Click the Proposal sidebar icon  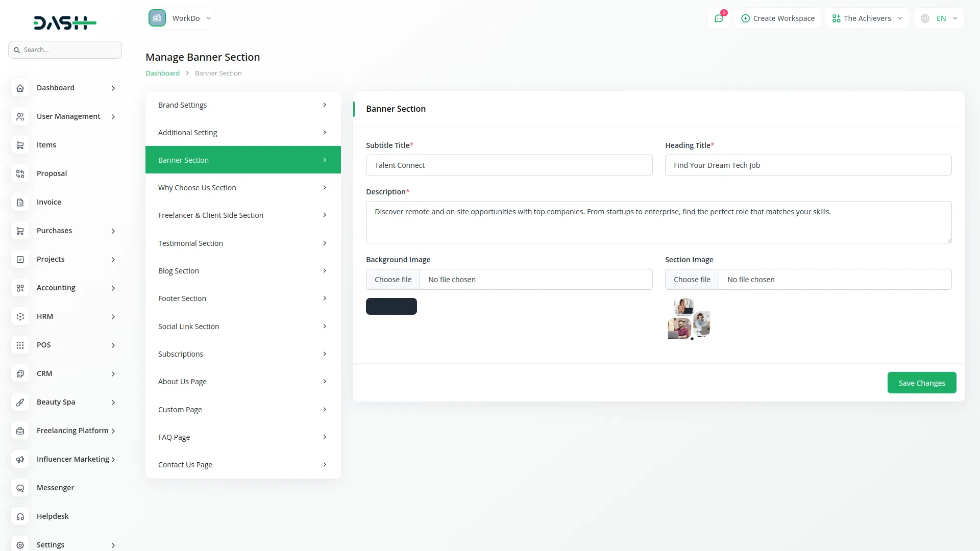pos(20,173)
